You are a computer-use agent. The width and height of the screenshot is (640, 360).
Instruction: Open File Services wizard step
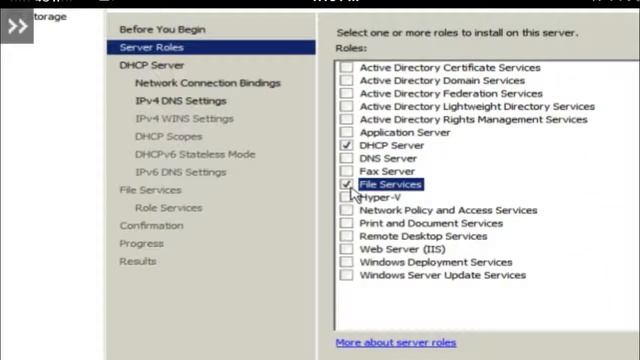click(x=150, y=190)
